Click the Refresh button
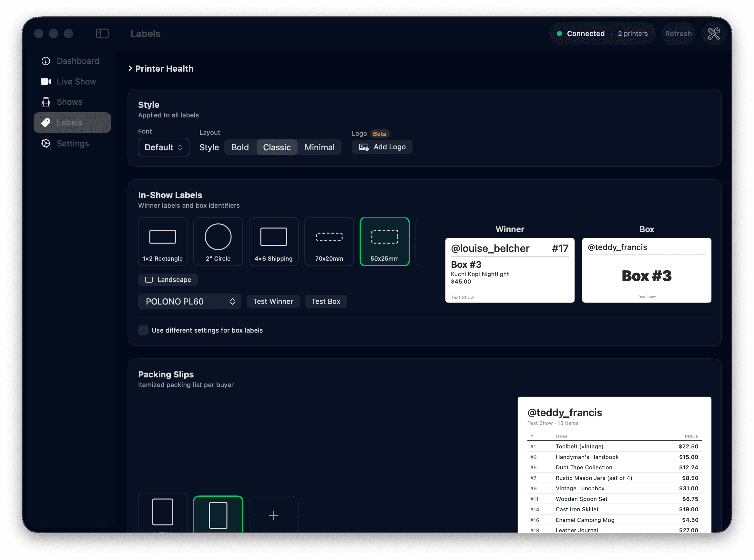This screenshot has height=560, width=754. click(678, 34)
